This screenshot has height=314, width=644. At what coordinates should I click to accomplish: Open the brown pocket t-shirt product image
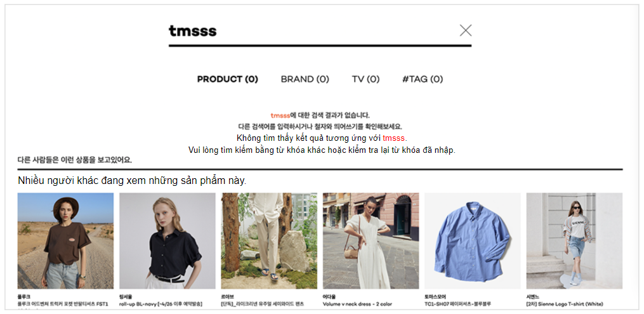point(66,241)
